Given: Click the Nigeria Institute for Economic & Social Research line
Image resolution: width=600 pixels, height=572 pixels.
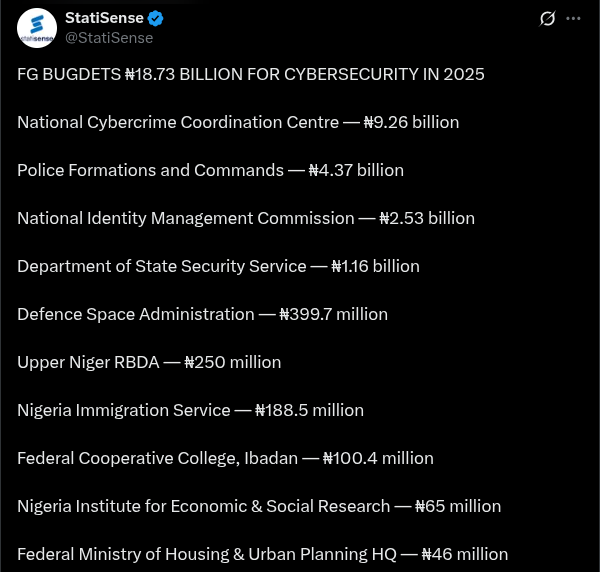Looking at the screenshot, I should 259,507.
